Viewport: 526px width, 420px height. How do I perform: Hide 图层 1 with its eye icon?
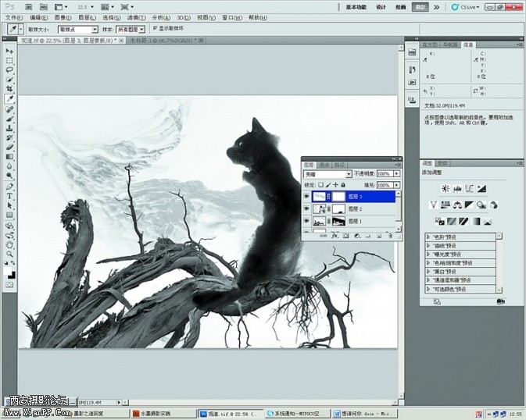pos(306,221)
